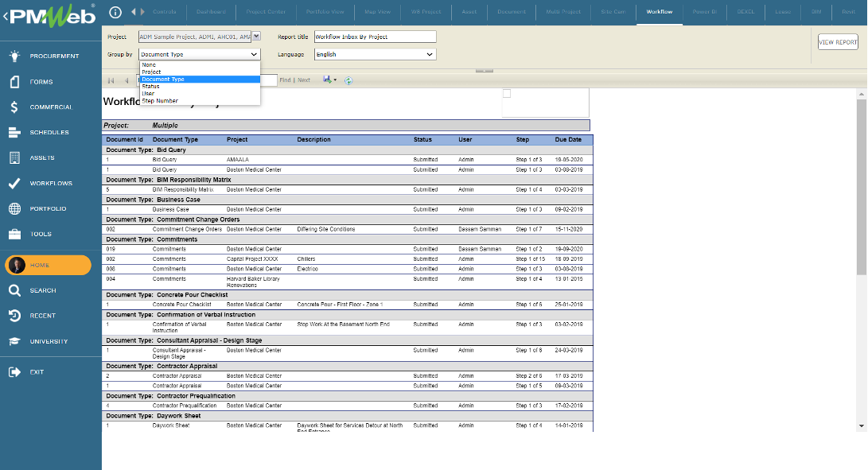Click the AMAALA project cell
Screen dimensions: 868x470
237,159
